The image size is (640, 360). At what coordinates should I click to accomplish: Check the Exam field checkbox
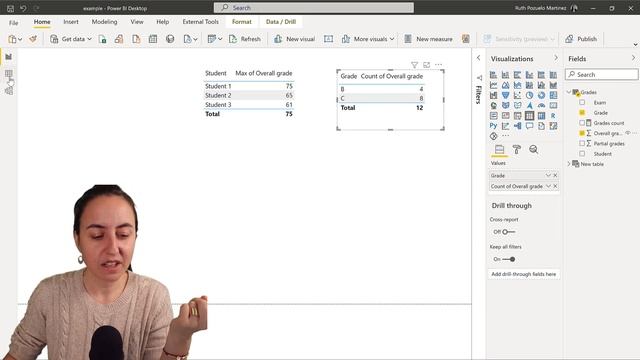[582, 102]
